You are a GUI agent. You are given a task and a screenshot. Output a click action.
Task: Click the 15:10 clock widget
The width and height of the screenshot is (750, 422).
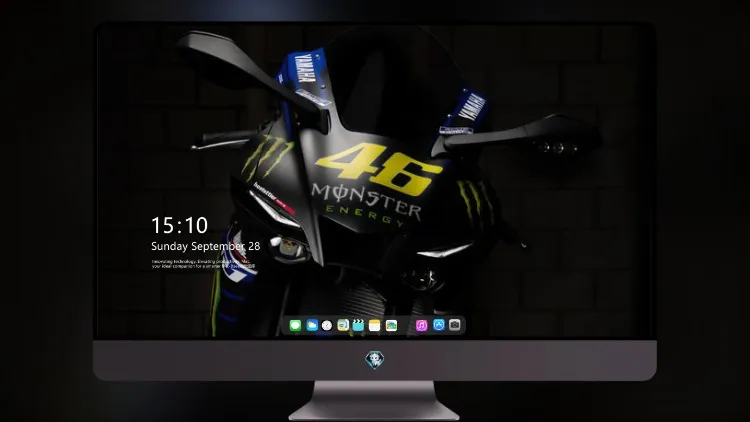tap(179, 225)
